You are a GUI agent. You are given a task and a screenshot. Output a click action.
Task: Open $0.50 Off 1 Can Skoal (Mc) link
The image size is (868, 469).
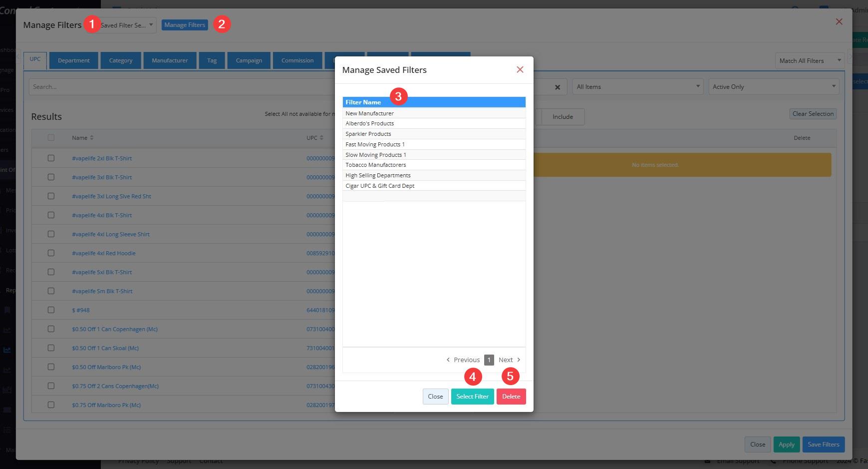(x=105, y=348)
